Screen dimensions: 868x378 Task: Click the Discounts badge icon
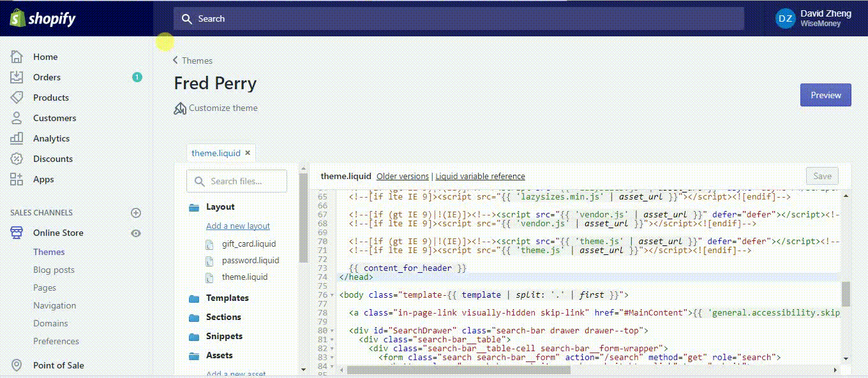[x=17, y=159]
